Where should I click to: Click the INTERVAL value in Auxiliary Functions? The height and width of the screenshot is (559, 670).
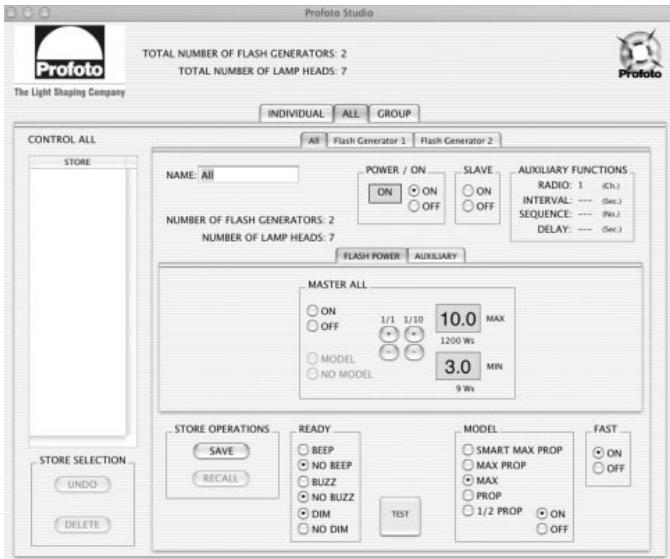(x=585, y=200)
